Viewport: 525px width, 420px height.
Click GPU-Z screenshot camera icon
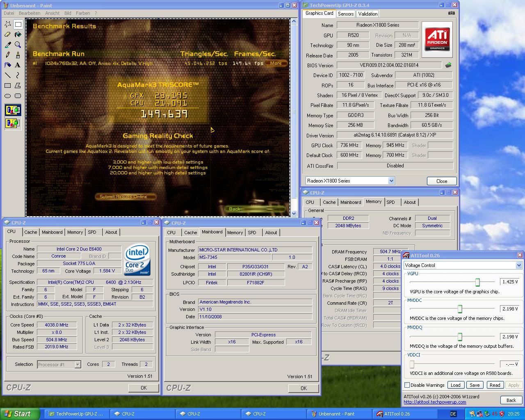451,13
